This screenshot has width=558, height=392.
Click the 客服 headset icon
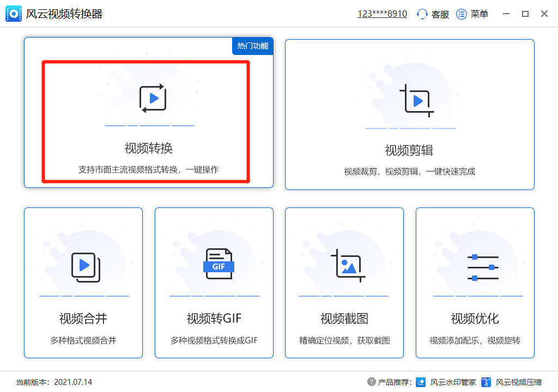(x=422, y=14)
